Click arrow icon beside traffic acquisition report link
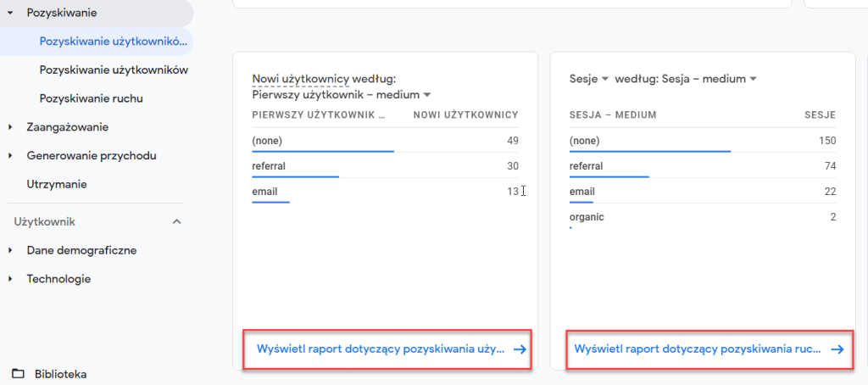This screenshot has width=868, height=385. (837, 349)
